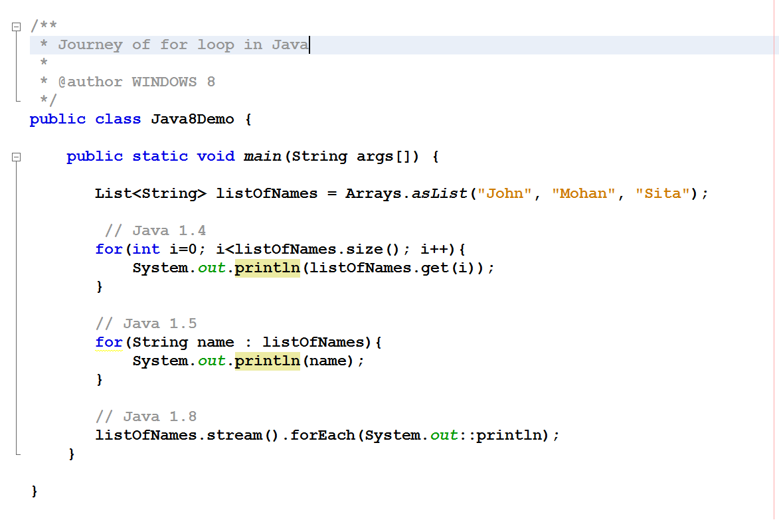
Task: Collapse the Javadoc comment block fold marker
Action: 17,26
